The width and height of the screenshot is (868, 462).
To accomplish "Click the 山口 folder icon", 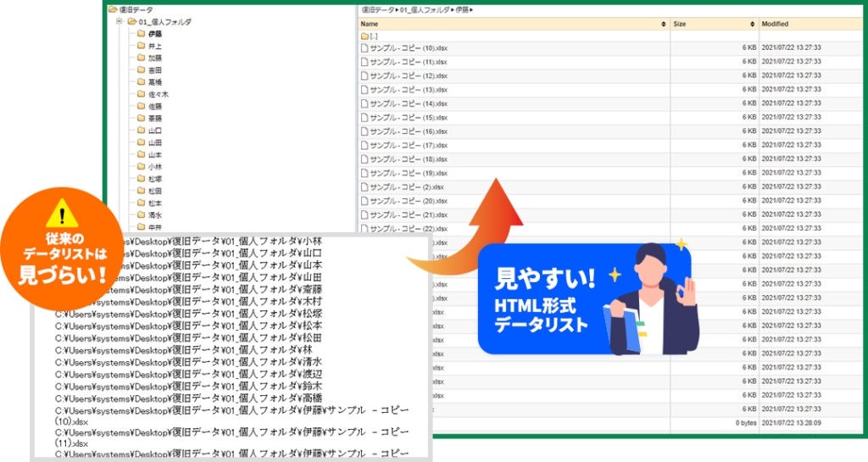I will click(142, 131).
